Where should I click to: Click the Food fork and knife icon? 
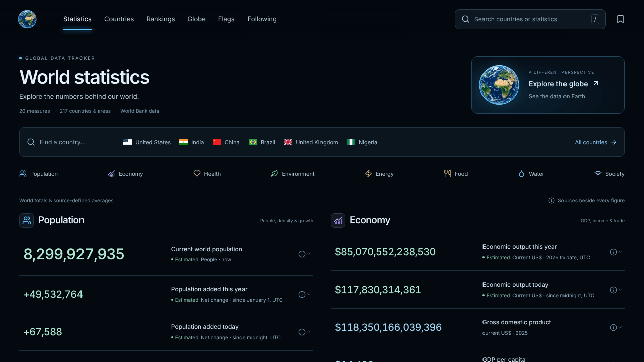447,174
